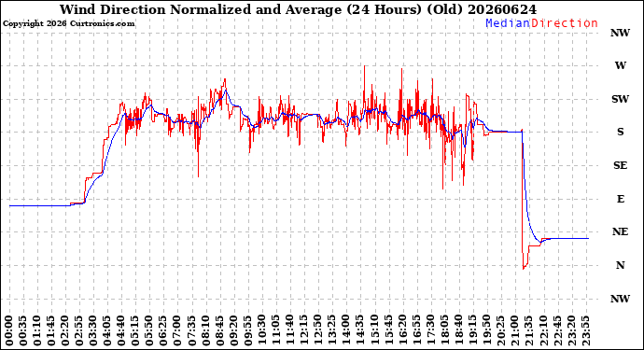Click the bottom NW axis label
The image size is (644, 350).
[620, 299]
